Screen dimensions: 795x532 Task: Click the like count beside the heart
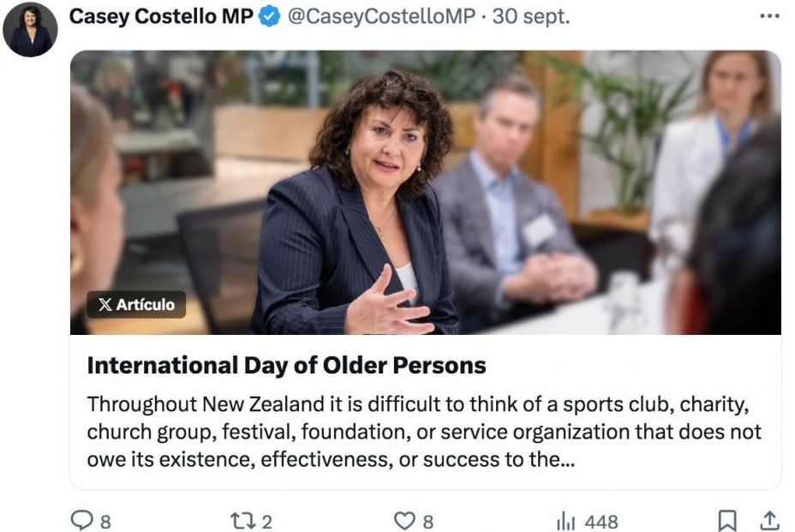[x=428, y=521]
